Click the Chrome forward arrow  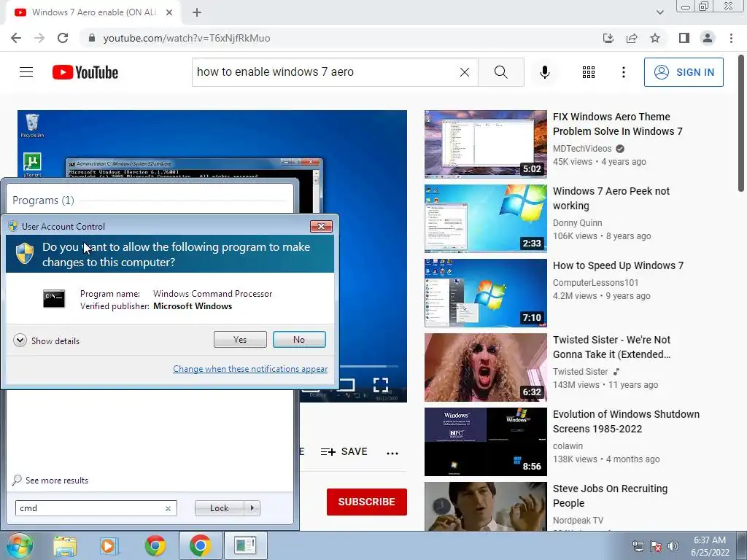pyautogui.click(x=39, y=38)
